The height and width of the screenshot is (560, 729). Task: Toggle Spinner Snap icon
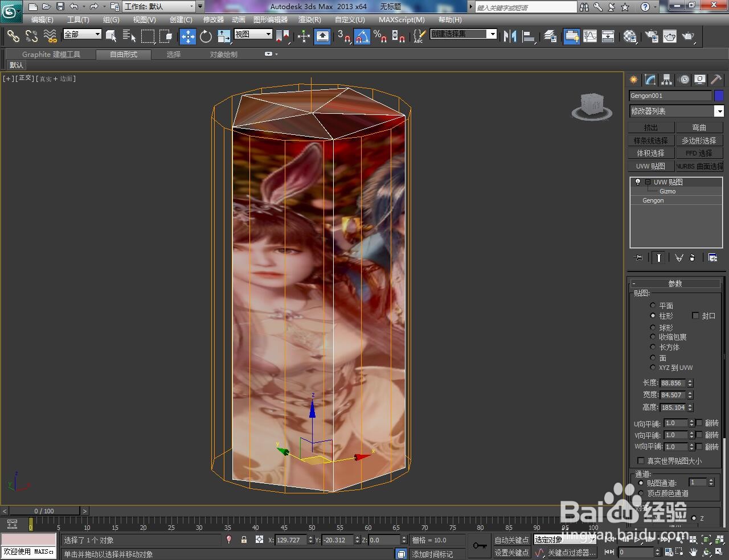coord(399,36)
